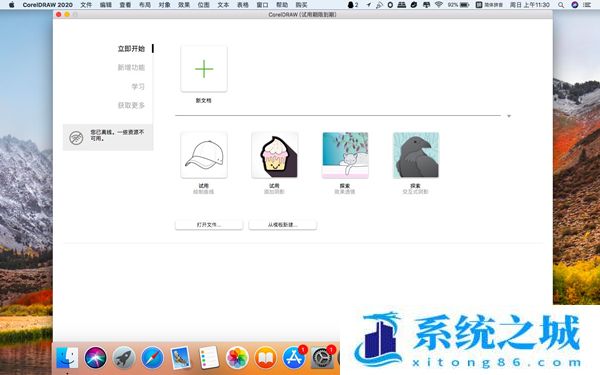Viewport: 600px width, 375px height.
Task: Open the 文本 menu
Action: point(223,5)
